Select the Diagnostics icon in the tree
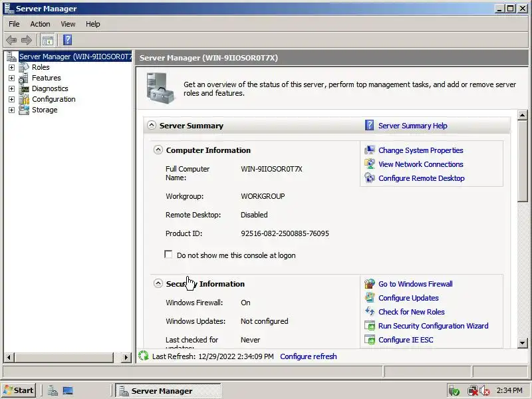The image size is (532, 399). (x=25, y=89)
